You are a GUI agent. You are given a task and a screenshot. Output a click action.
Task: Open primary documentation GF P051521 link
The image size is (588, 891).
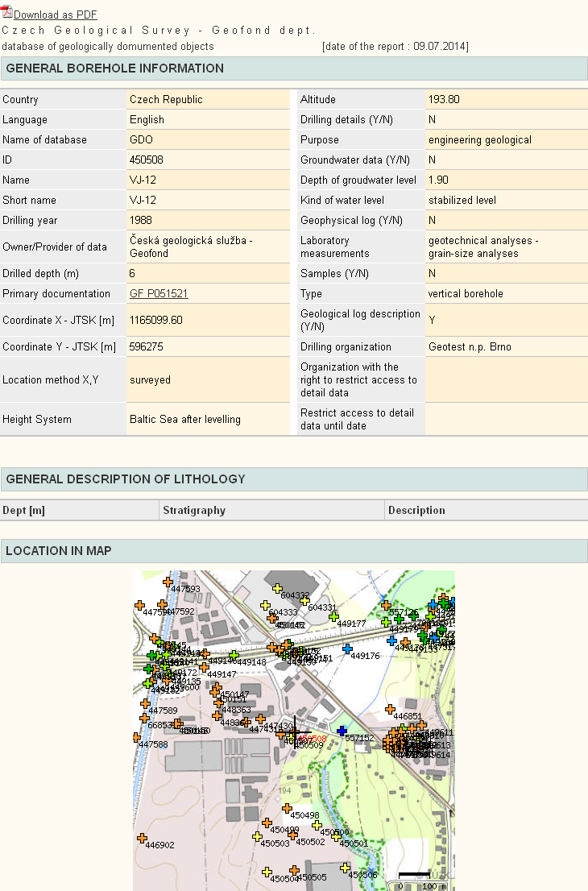click(x=159, y=294)
